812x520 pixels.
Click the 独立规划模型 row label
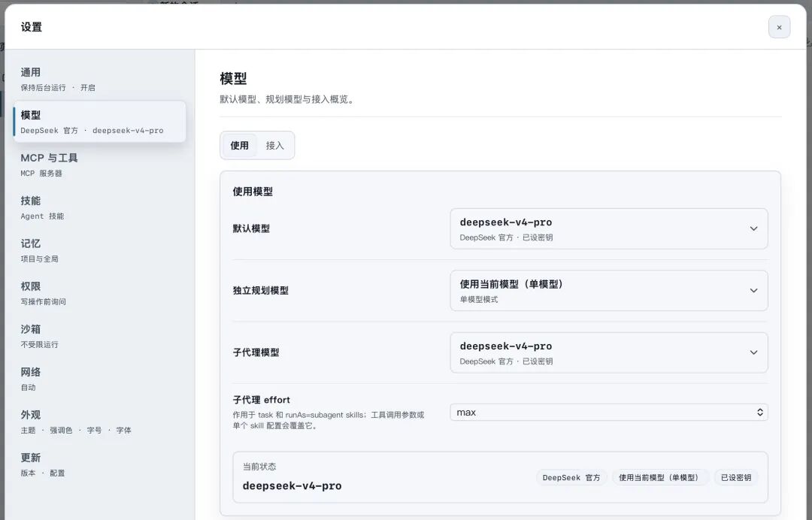tap(260, 291)
